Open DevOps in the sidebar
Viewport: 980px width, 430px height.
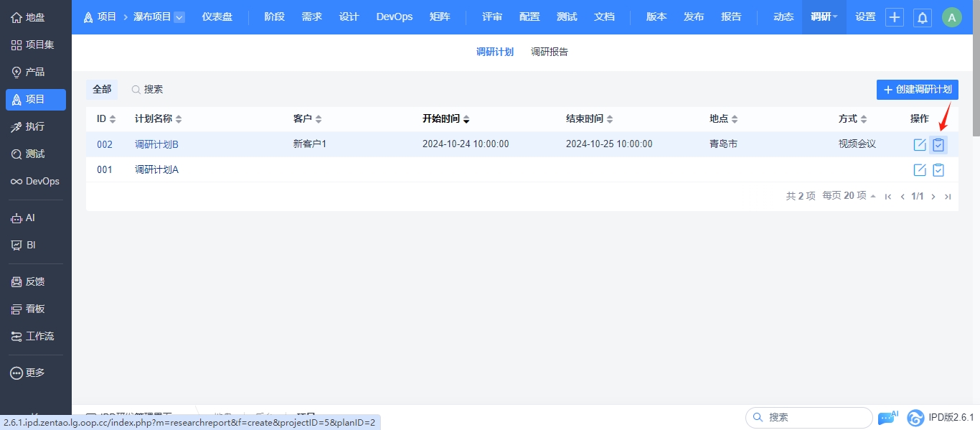click(x=36, y=181)
